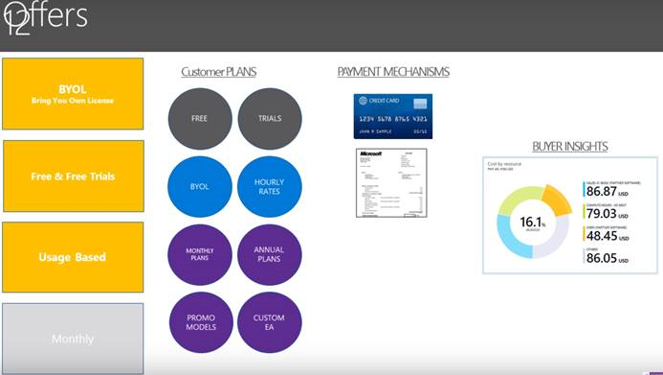The image size is (663, 375).
Task: Click the Usage Based yellow tile
Action: click(x=73, y=257)
